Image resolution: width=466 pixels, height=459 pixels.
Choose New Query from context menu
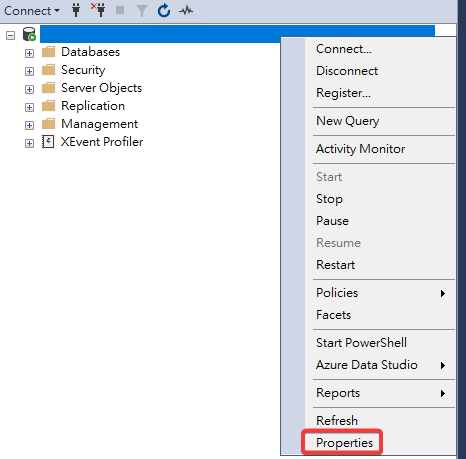click(x=347, y=121)
